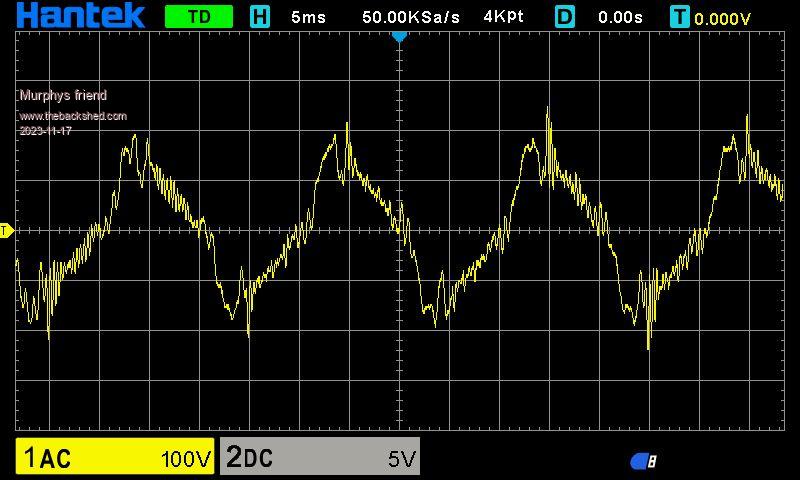Click the 50.00KSa/s sample rate readout
This screenshot has width=800, height=480.
(x=411, y=17)
